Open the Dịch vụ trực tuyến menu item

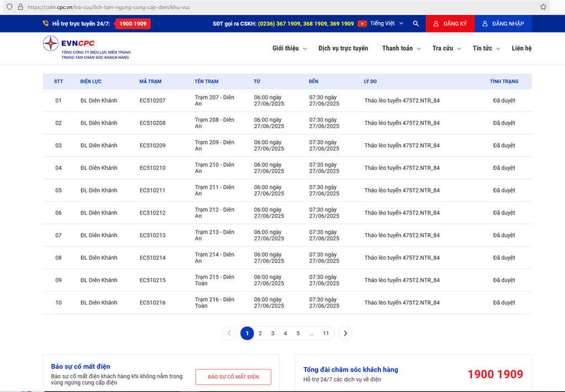point(343,48)
